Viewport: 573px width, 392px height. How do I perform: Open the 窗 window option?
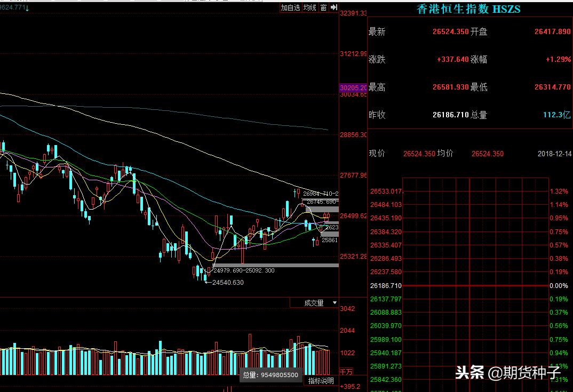(323, 7)
